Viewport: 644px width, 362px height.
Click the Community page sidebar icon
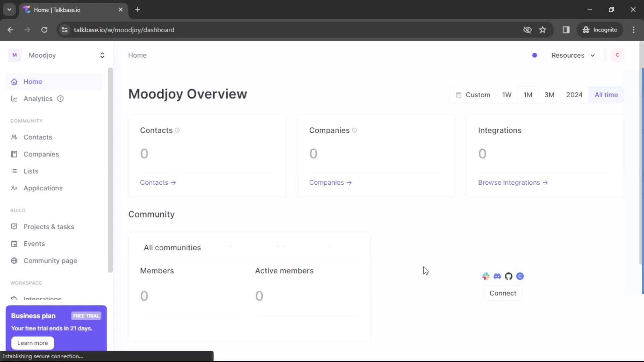pyautogui.click(x=14, y=260)
